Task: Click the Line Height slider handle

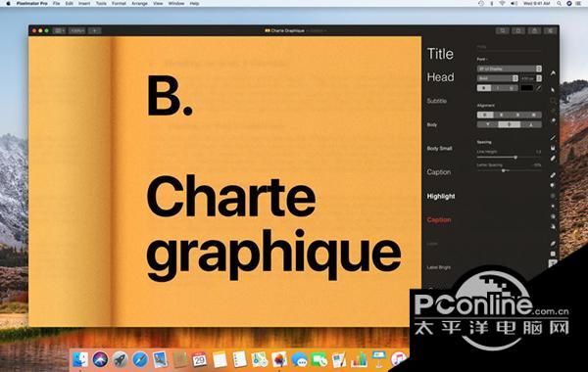Action: (515, 158)
